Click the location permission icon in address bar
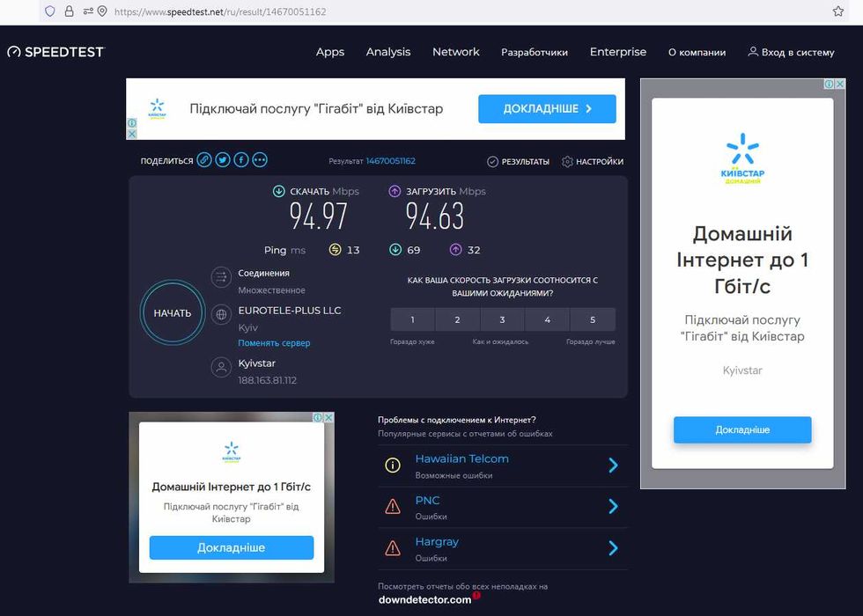 tap(102, 11)
